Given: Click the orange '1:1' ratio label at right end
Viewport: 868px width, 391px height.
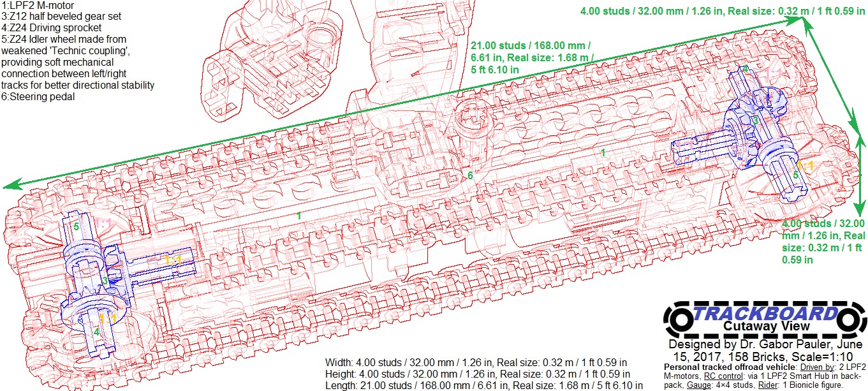Looking at the screenshot, I should [805, 166].
